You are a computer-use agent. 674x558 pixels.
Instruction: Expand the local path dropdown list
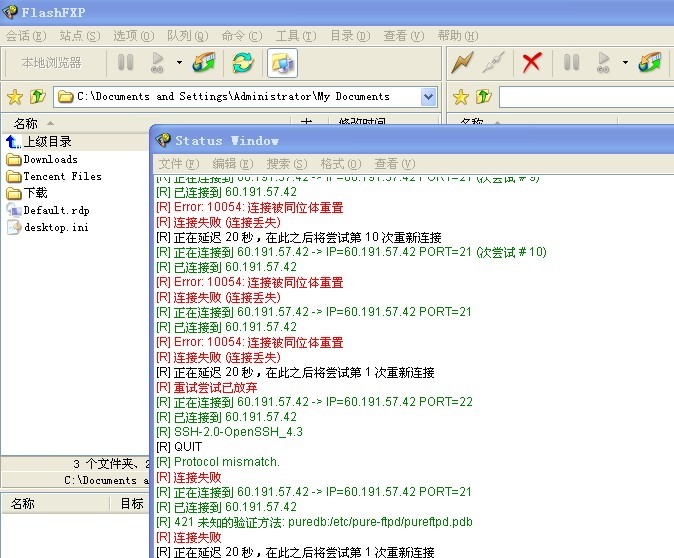(x=428, y=97)
